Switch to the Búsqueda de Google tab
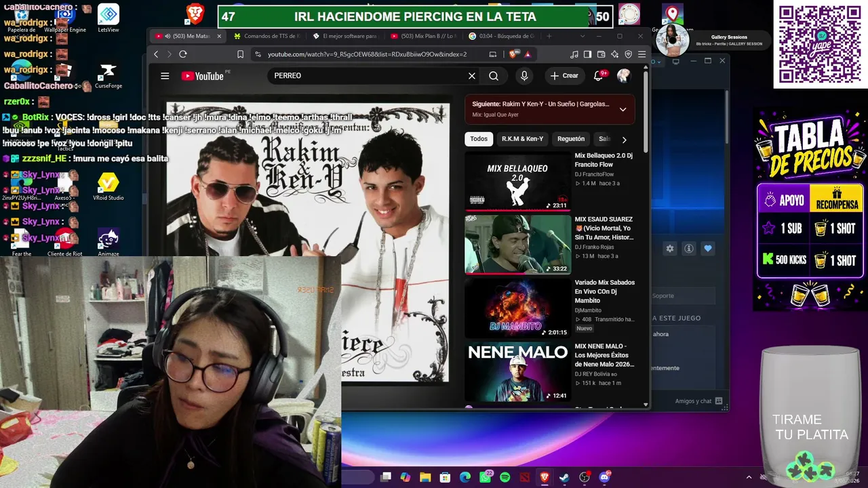The width and height of the screenshot is (868, 488). (503, 36)
